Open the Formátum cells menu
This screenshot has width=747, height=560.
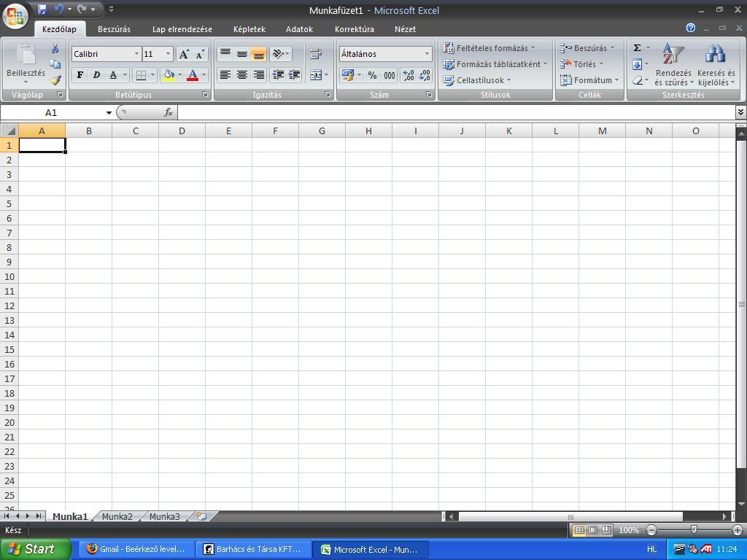(x=589, y=80)
